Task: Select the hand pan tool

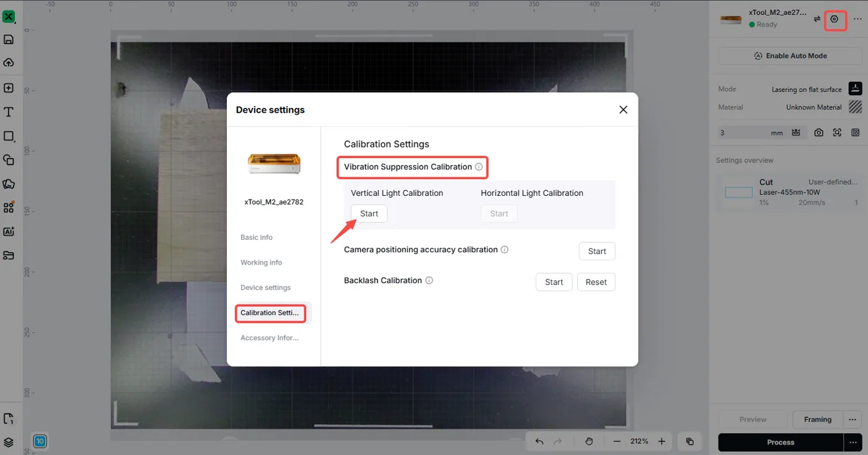Action: [x=589, y=441]
